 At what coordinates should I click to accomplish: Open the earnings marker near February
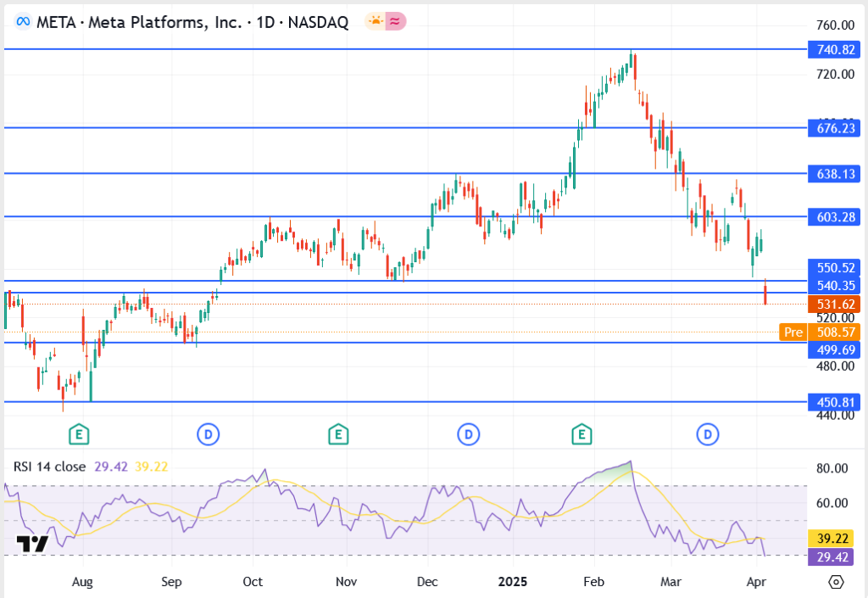[x=581, y=434]
